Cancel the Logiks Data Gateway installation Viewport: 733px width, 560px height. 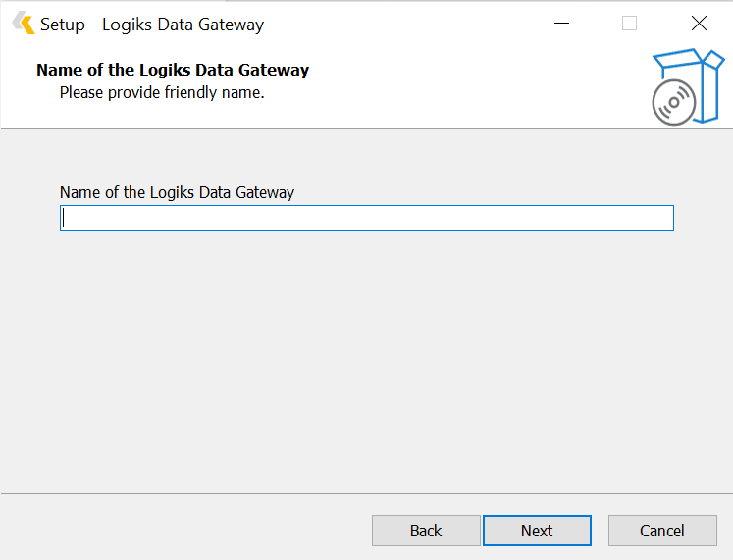(662, 531)
